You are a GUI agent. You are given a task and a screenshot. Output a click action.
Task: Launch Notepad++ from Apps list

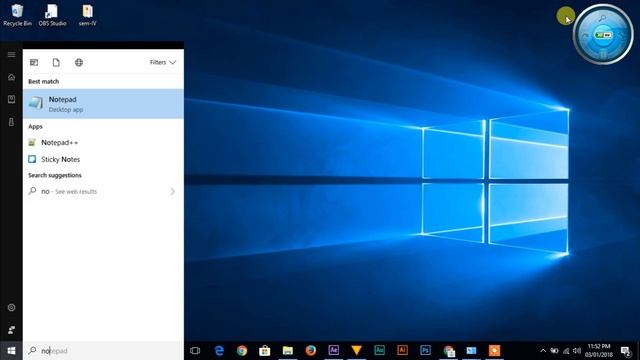coord(103,142)
